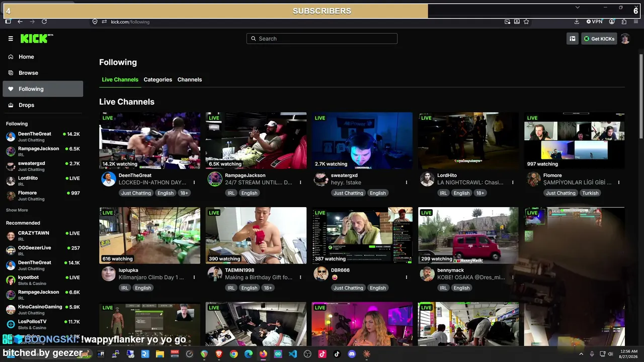
Task: Select Following in the sidebar
Action: 43,89
